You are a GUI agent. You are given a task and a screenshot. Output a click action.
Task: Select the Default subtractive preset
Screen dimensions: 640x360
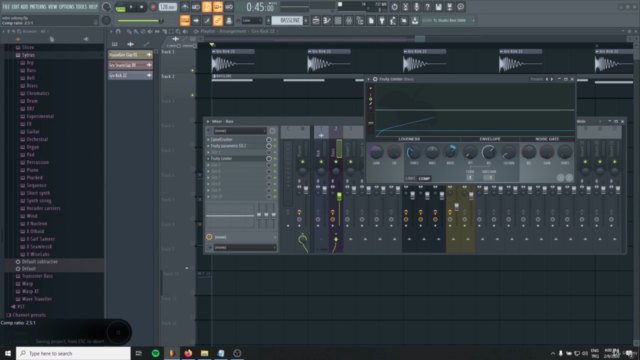tap(40, 262)
